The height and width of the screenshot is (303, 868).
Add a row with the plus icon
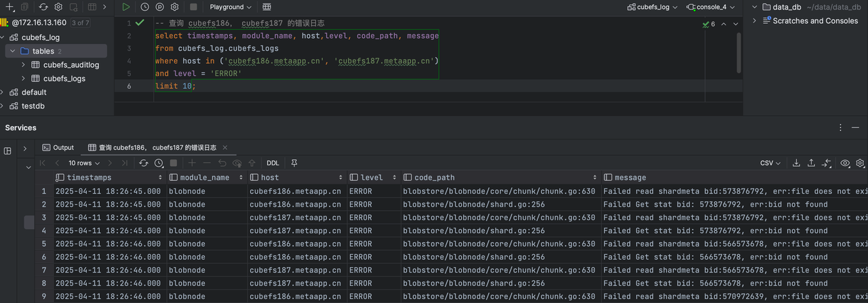pyautogui.click(x=192, y=163)
